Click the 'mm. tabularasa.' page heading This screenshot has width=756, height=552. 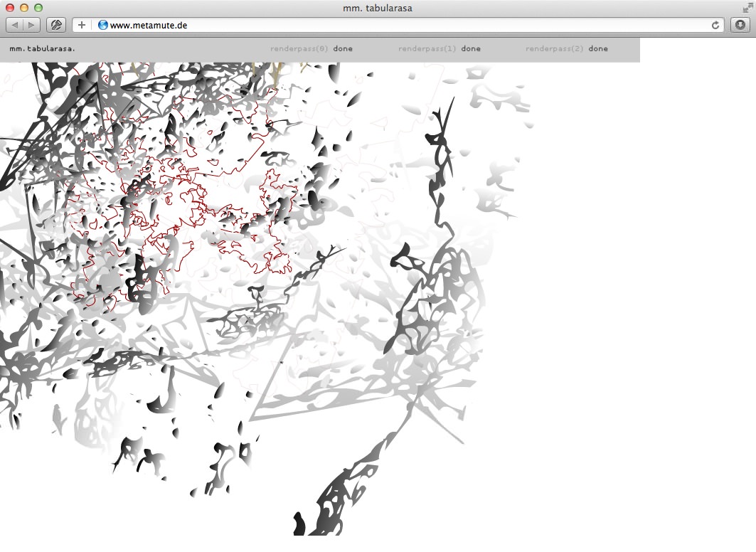tap(42, 49)
